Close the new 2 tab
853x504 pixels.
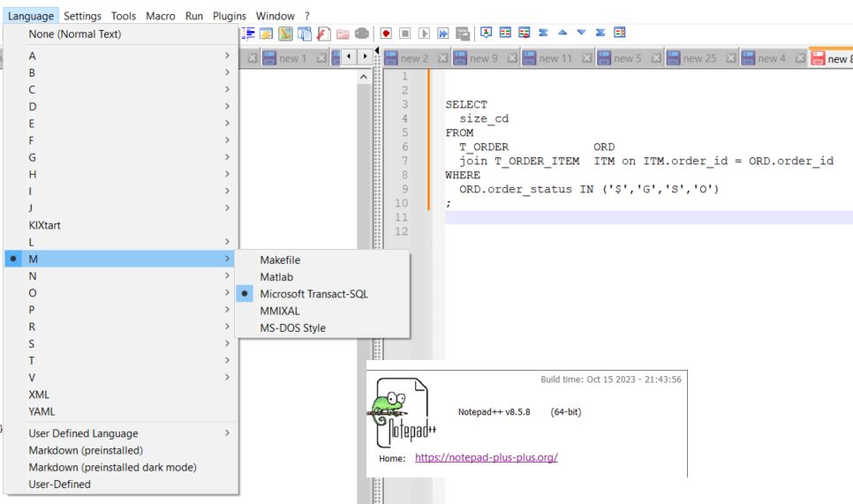click(x=442, y=58)
